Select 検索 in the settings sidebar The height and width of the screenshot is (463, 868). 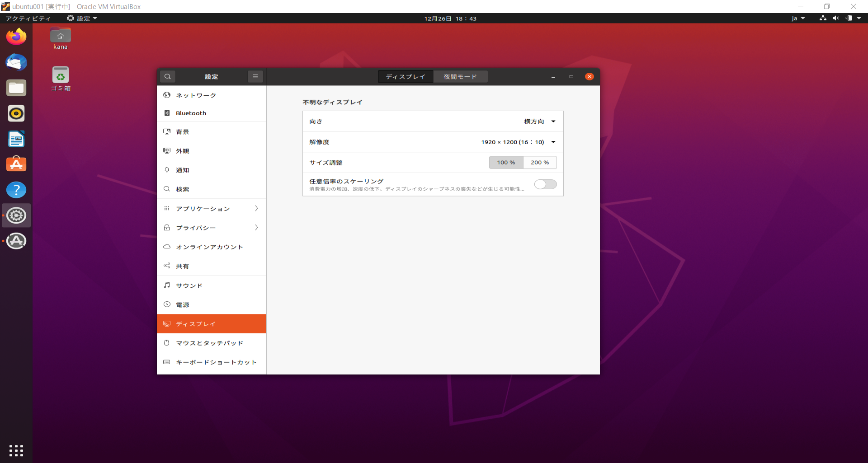(x=212, y=189)
